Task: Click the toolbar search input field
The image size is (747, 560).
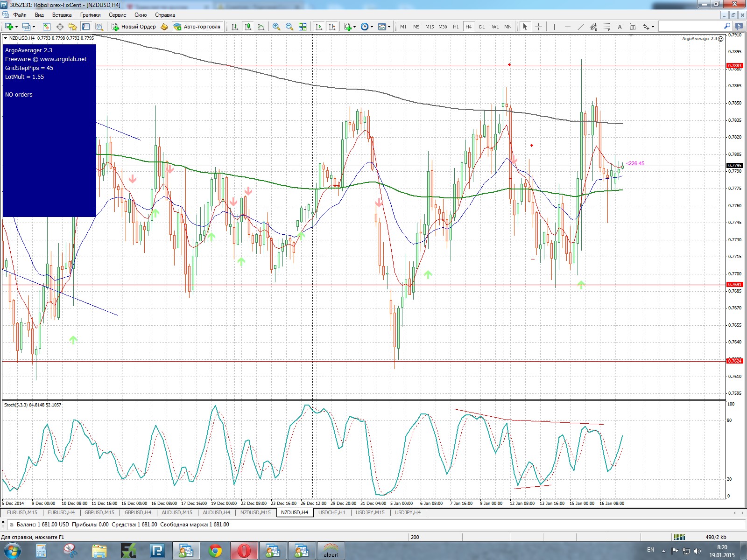Action: coord(691,27)
